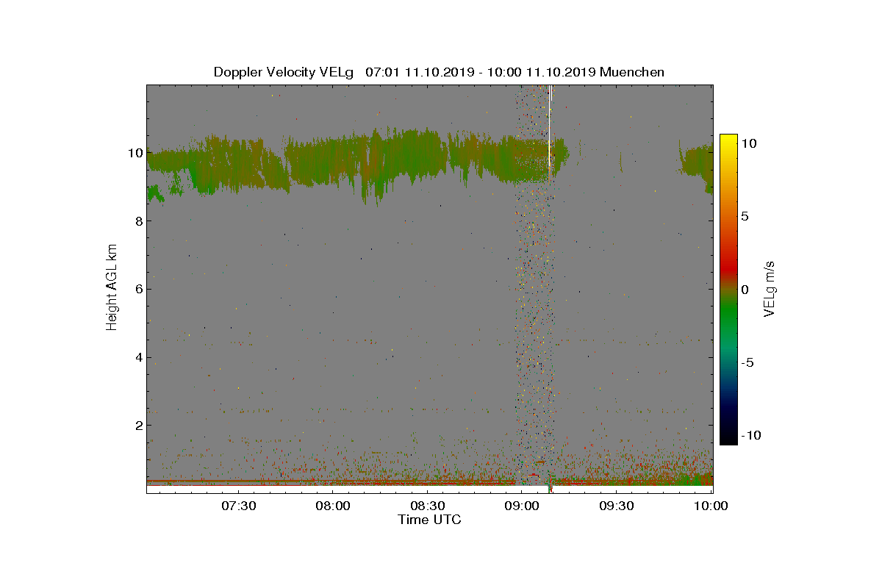Click the colorbar label '5'

745,217
